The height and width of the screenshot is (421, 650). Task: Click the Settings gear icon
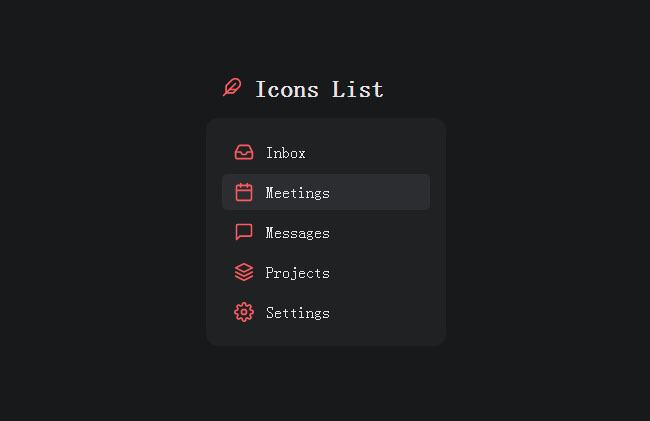click(x=244, y=313)
